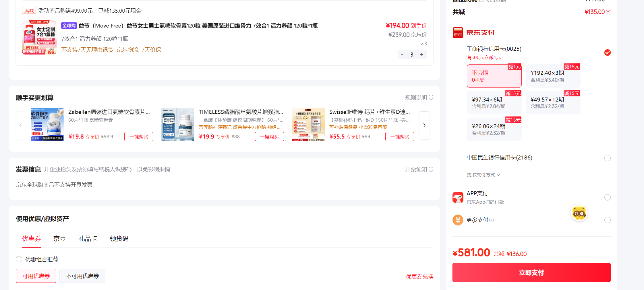Choose the ¥192.40×3期 installment option
Viewport: 644px width, 290px height.
[x=553, y=76]
